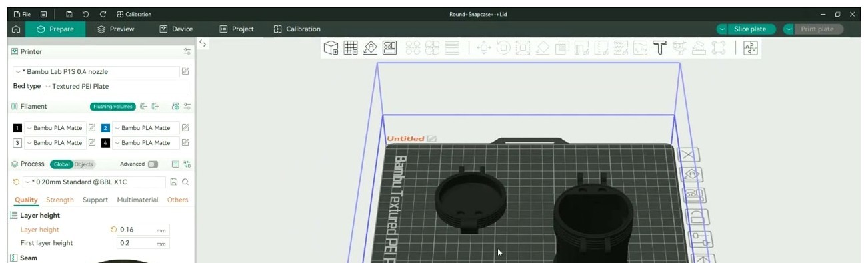Click the Arrange all objects icon
The image size is (868, 263).
(x=390, y=47)
